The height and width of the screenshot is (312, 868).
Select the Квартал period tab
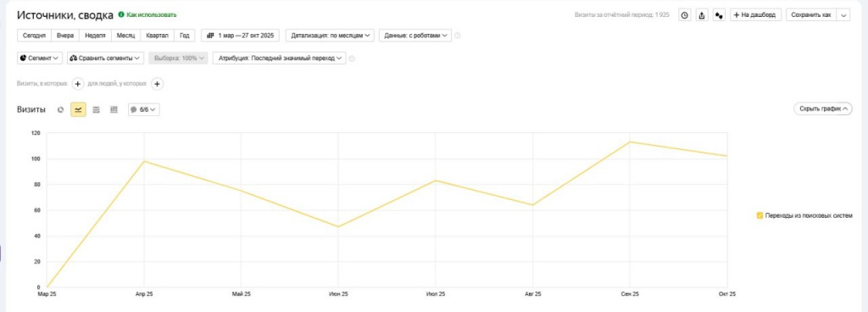click(158, 36)
